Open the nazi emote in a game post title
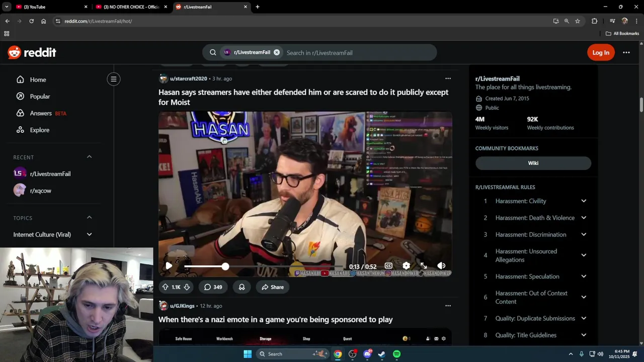 pyautogui.click(x=275, y=319)
